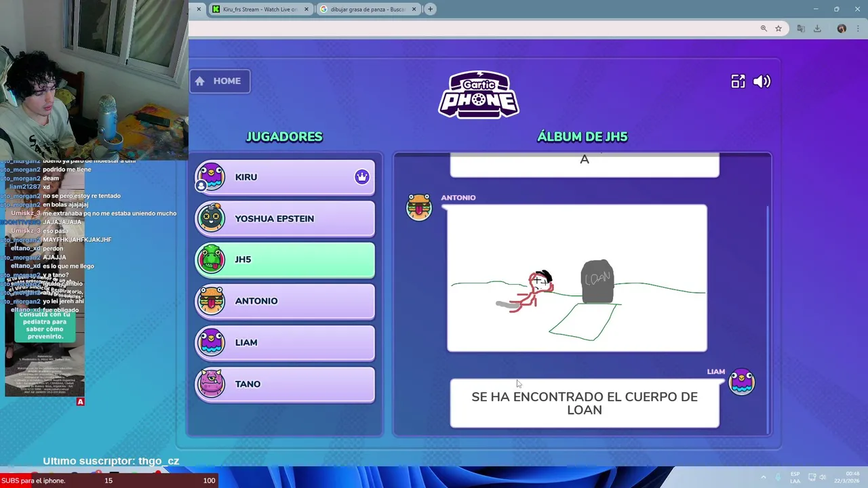Click the 'JUGADORES' heading

284,137
